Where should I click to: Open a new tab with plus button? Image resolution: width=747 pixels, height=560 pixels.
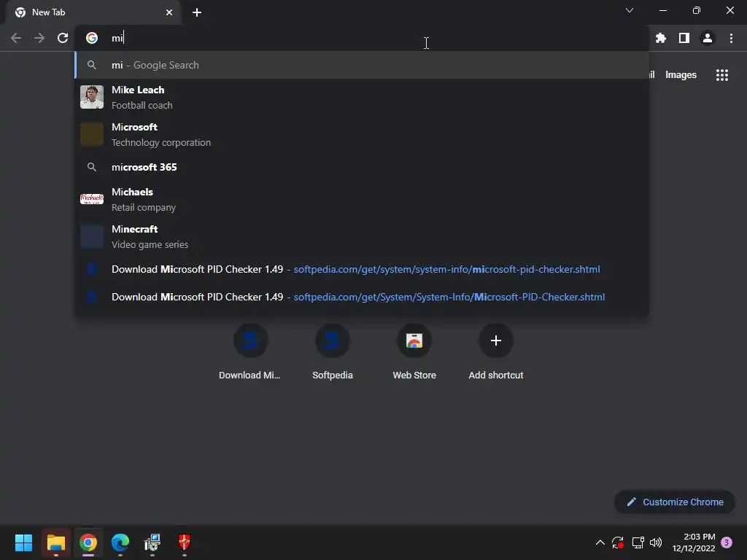[196, 12]
